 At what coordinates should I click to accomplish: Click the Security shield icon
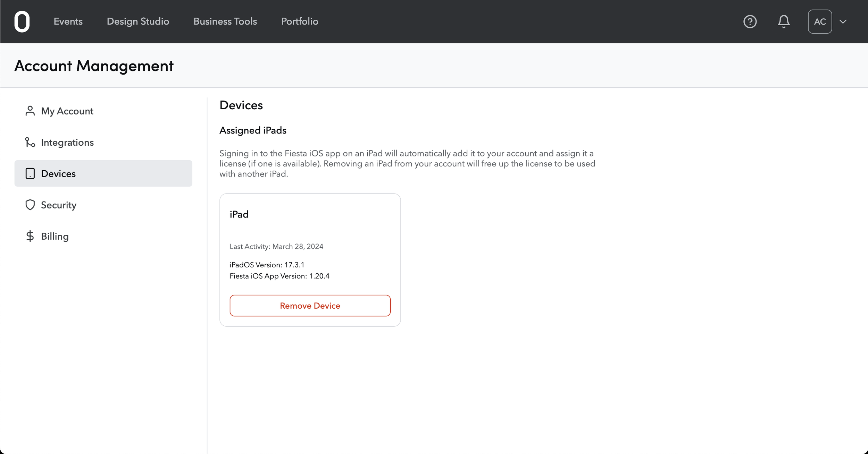30,205
